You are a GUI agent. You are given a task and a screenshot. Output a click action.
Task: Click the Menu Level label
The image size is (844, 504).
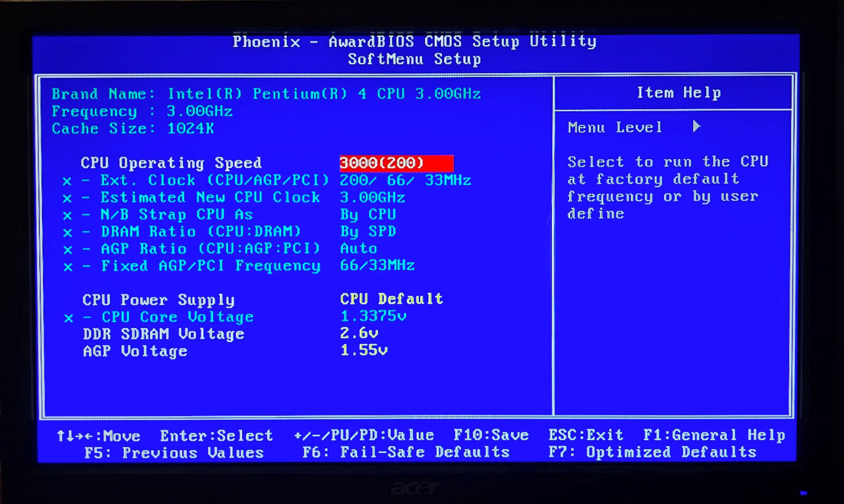[615, 128]
